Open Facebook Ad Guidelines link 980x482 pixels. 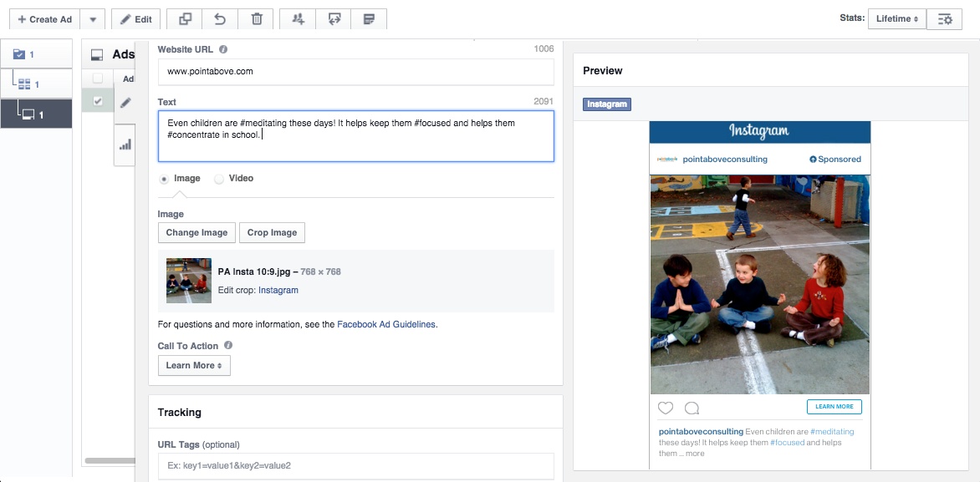click(385, 324)
